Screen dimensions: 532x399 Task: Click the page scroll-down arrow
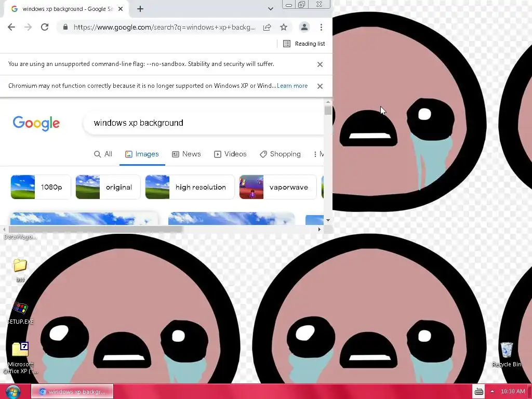tap(328, 220)
